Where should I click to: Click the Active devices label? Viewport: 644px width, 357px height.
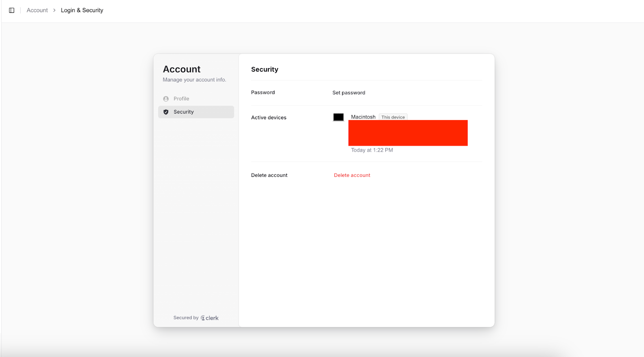pyautogui.click(x=269, y=118)
